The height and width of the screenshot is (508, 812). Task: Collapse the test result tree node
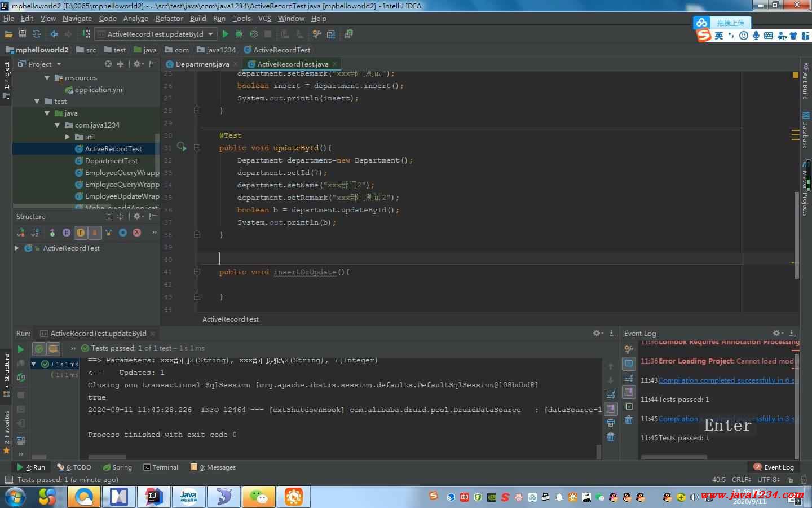point(34,364)
